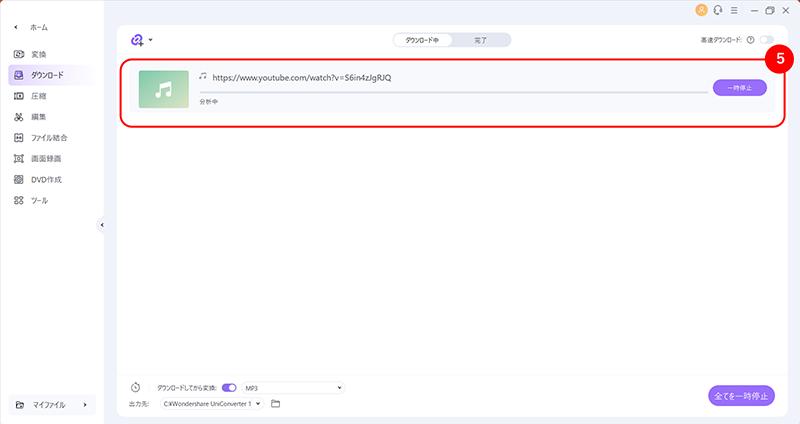Click the マイファイル folder icon
This screenshot has height=424, width=800.
(x=20, y=405)
